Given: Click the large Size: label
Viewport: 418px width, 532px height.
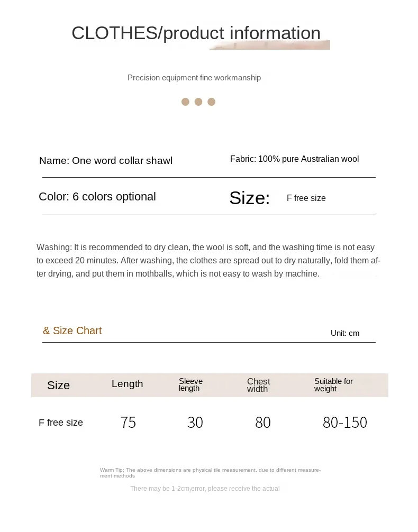Looking at the screenshot, I should [x=250, y=198].
